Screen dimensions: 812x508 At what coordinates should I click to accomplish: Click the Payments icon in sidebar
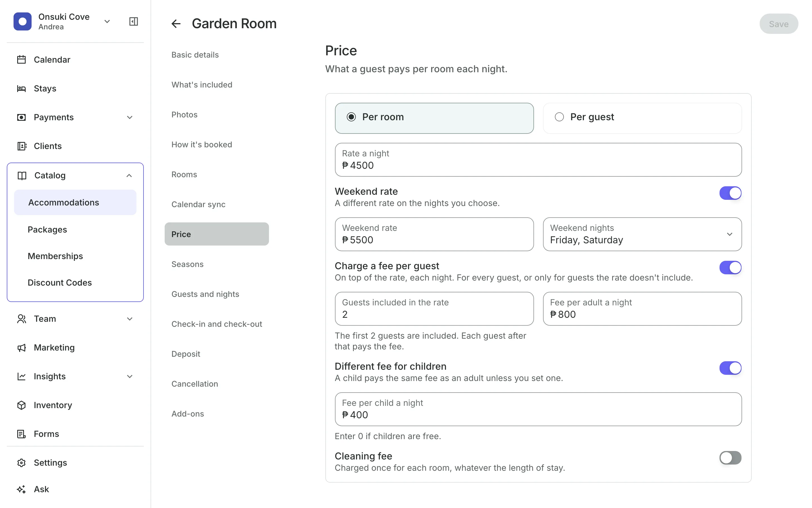click(21, 117)
